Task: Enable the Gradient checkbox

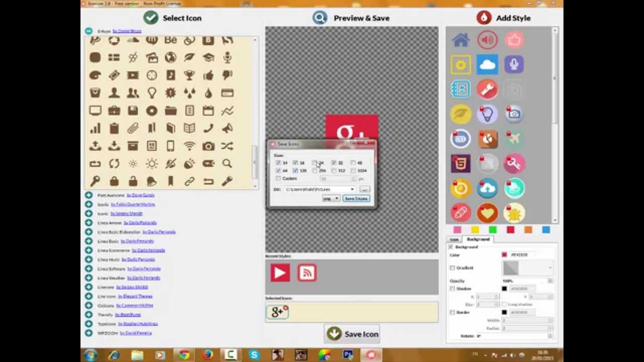Action: tap(452, 268)
